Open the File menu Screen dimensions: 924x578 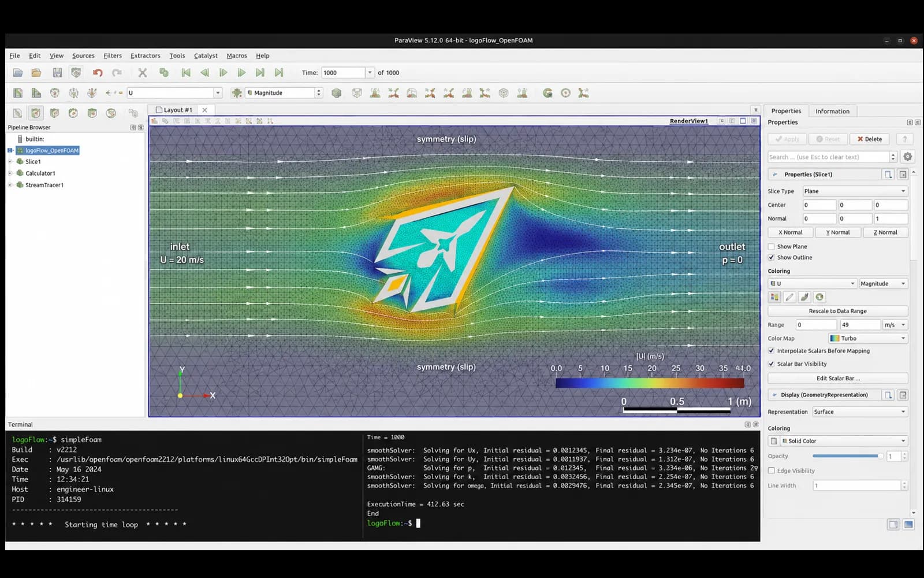[x=14, y=56]
